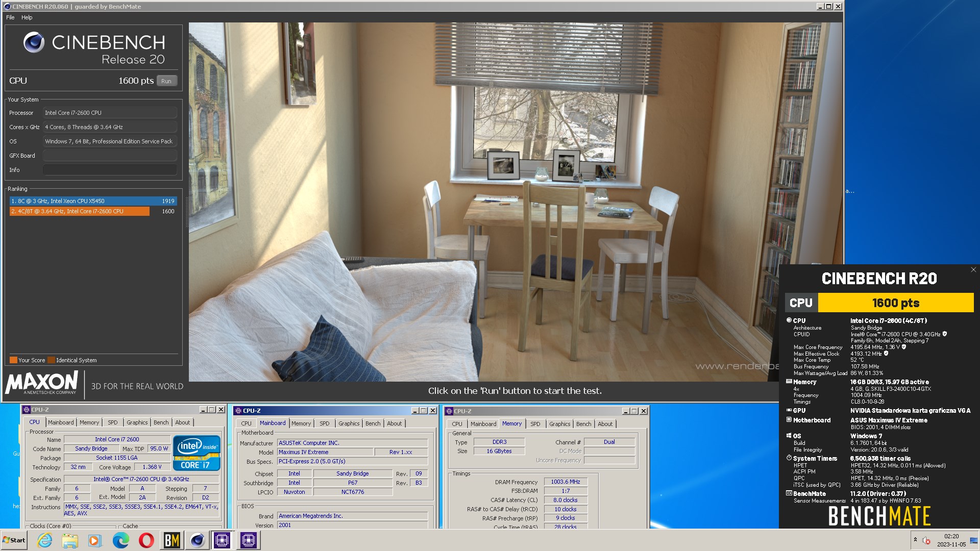Open Windows Explorer folder from taskbar
This screenshot has height=551, width=980.
(70, 540)
